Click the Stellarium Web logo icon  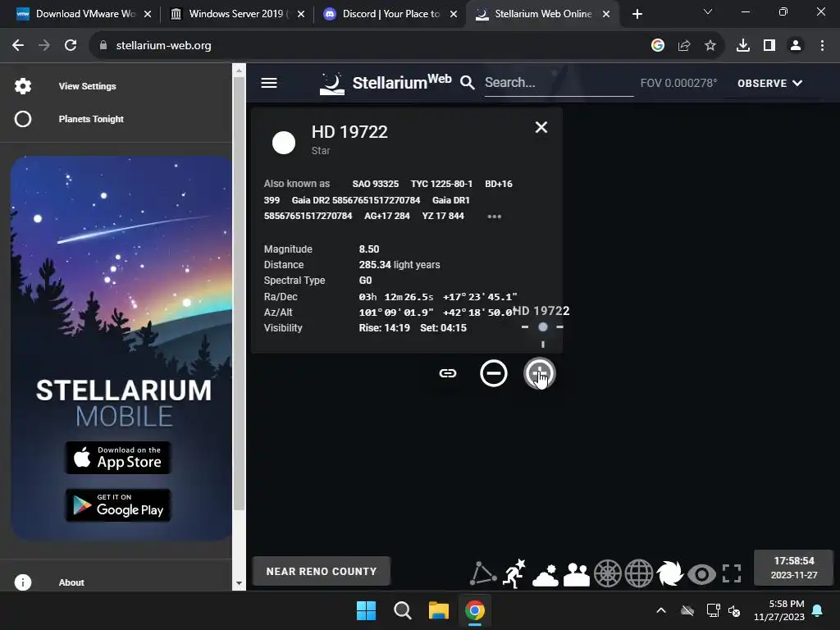coord(332,84)
